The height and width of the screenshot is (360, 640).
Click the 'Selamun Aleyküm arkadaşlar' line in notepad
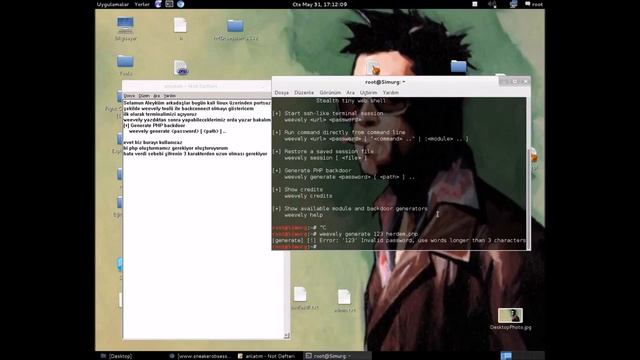tap(197, 103)
